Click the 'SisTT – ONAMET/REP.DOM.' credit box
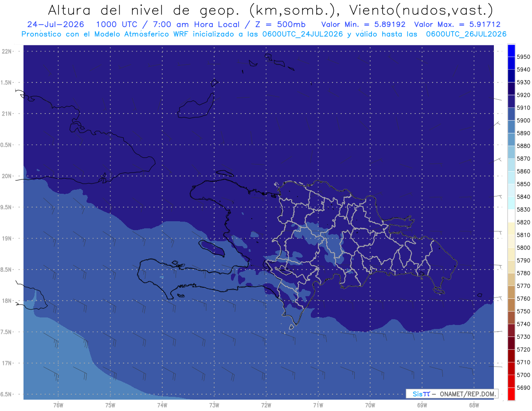Image resolution: width=532 pixels, height=411 pixels. point(452,394)
